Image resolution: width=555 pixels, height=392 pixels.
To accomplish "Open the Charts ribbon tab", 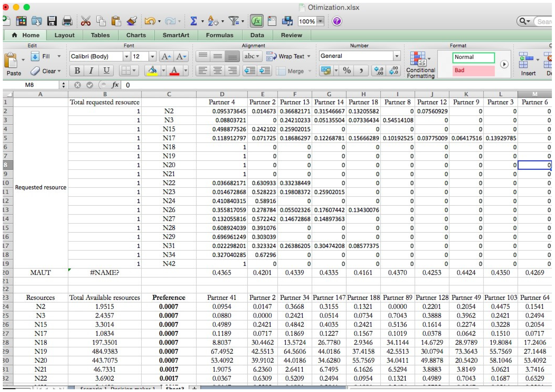I will [136, 35].
